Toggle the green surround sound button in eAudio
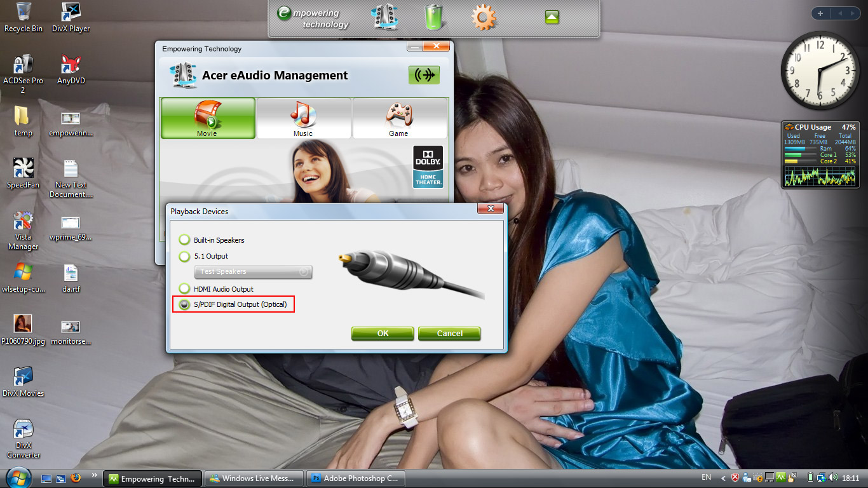Viewport: 868px width, 488px height. click(x=424, y=75)
